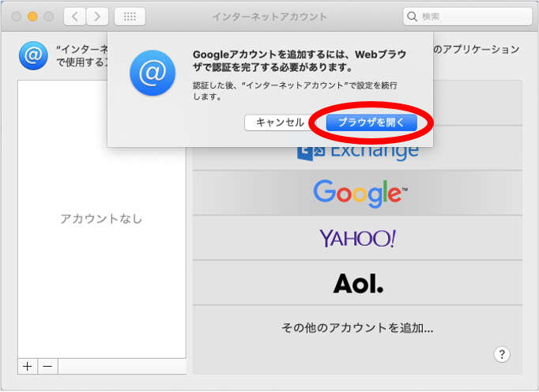The width and height of the screenshot is (539, 392).
Task: Click the magnifier icon in search field
Action: coord(412,17)
